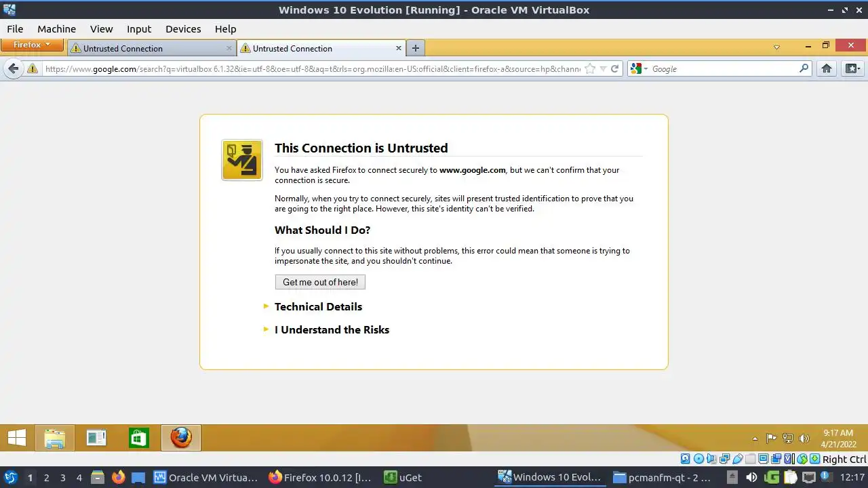868x488 pixels.
Task: Switch to workspace 4 on the host panel
Action: tap(79, 477)
